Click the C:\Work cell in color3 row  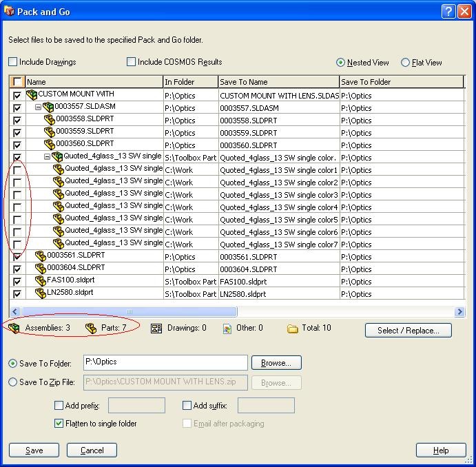point(191,195)
